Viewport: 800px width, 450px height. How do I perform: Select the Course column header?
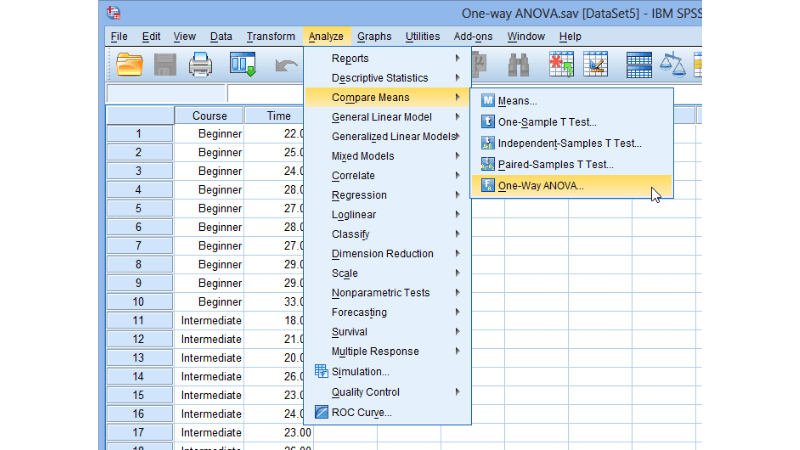tap(209, 116)
